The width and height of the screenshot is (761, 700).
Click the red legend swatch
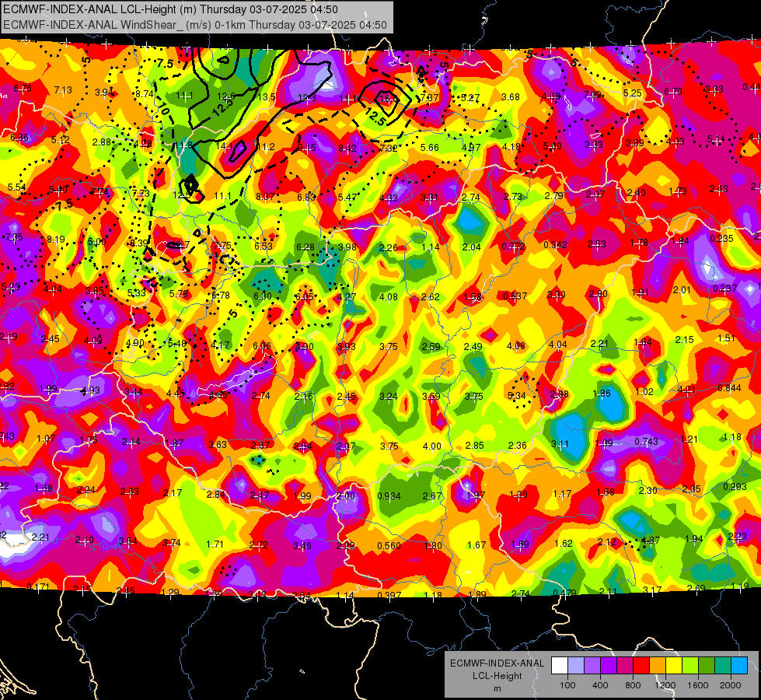coord(641,666)
